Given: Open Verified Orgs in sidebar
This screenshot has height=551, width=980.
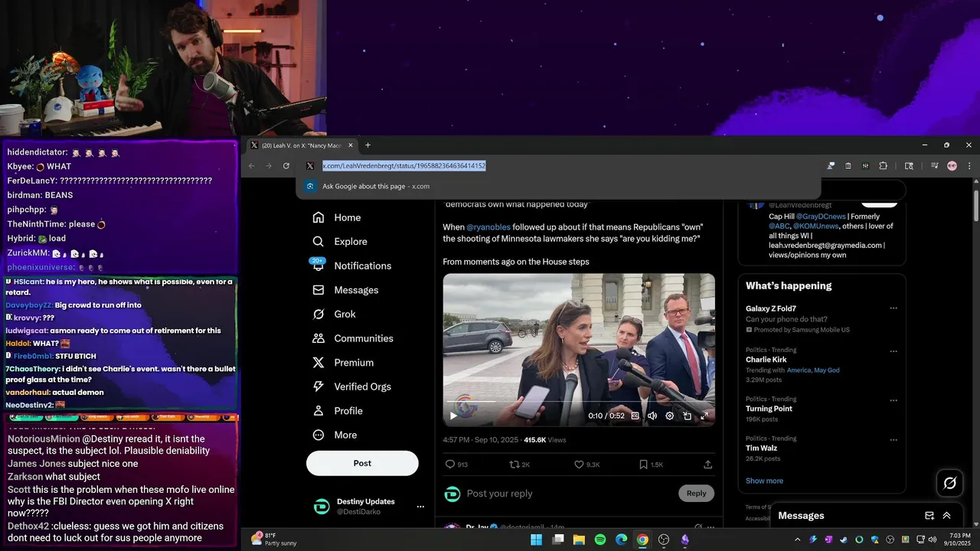Looking at the screenshot, I should (x=353, y=386).
